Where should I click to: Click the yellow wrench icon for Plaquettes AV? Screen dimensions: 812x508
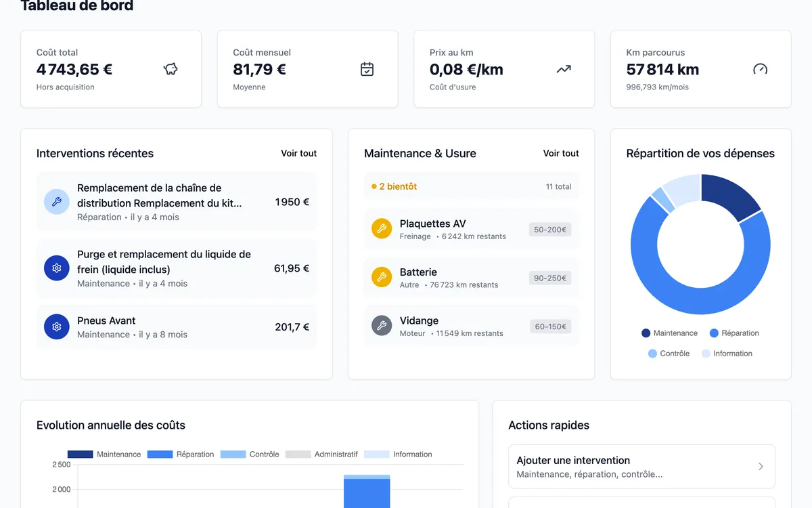point(382,229)
